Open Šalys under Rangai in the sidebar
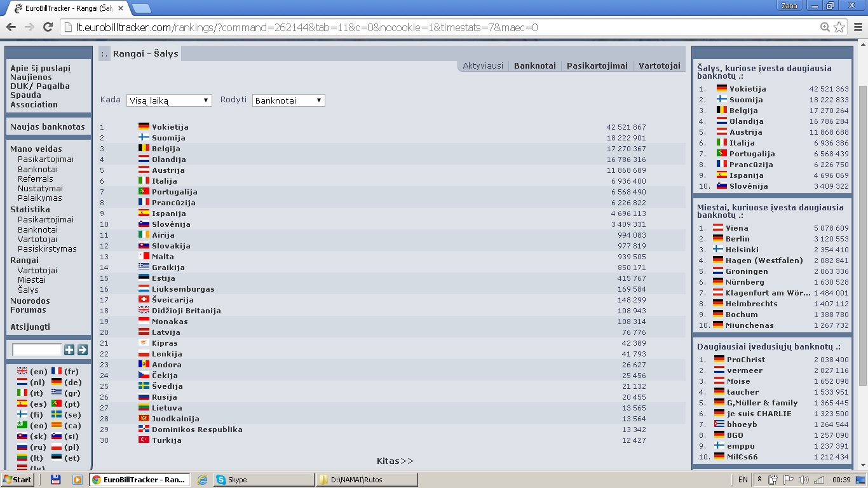The width and height of the screenshot is (868, 488). [x=28, y=290]
